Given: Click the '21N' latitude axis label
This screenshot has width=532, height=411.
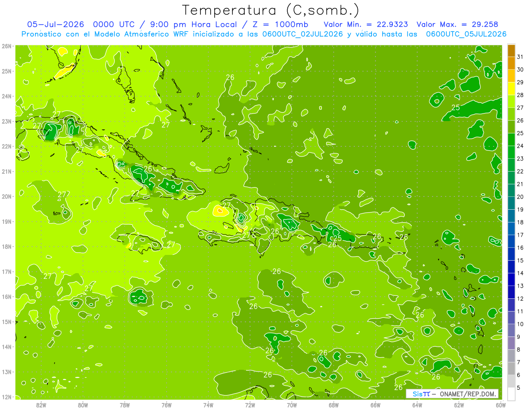Looking at the screenshot, I should click(6, 171).
